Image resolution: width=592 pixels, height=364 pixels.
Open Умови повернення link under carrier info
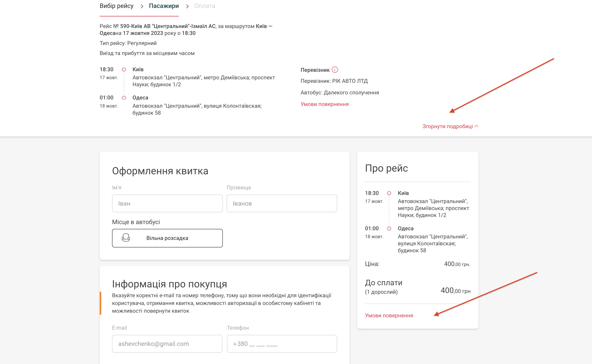(x=324, y=104)
